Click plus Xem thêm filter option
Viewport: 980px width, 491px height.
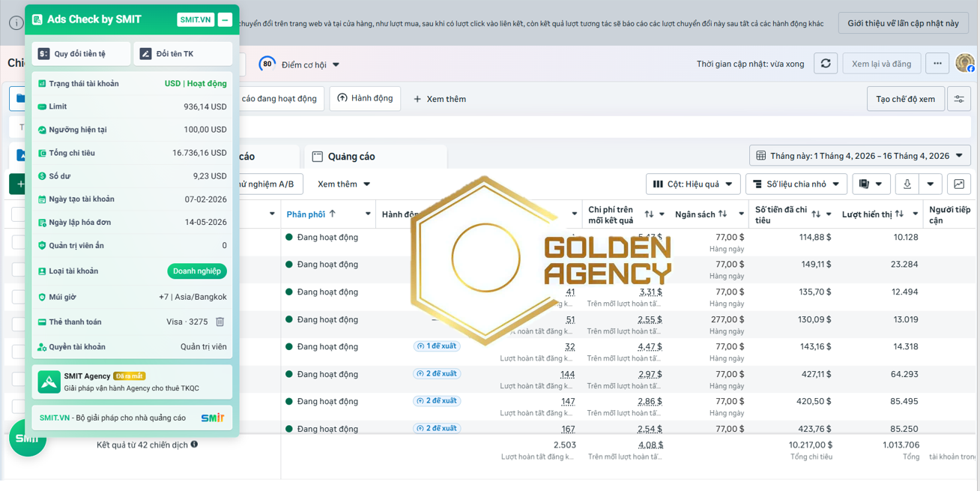click(x=440, y=99)
